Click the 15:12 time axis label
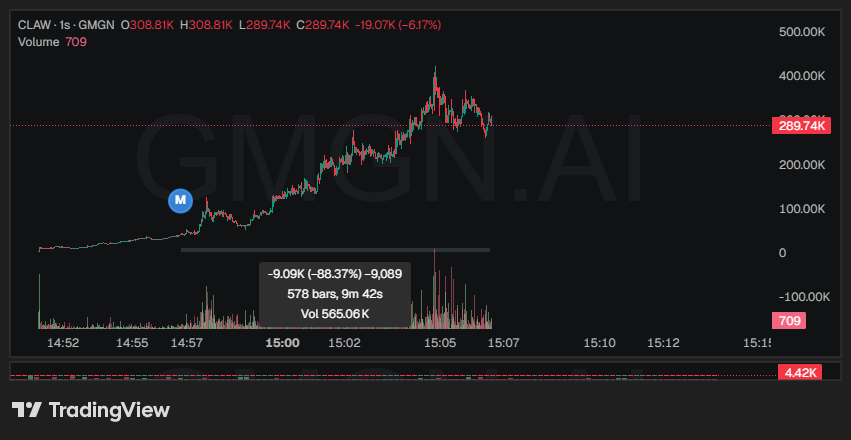Image resolution: width=851 pixels, height=440 pixels. tap(663, 343)
